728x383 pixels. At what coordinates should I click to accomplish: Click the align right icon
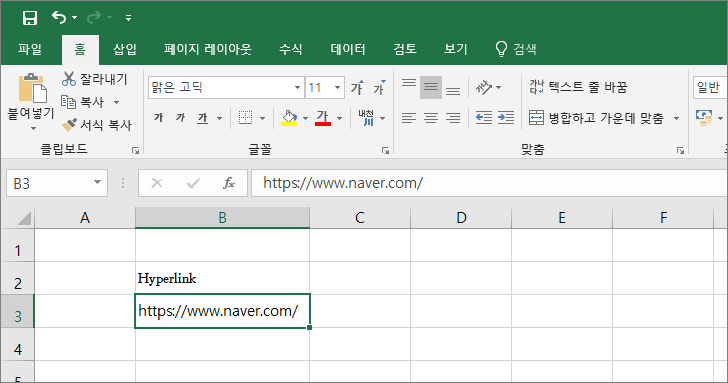click(x=453, y=118)
